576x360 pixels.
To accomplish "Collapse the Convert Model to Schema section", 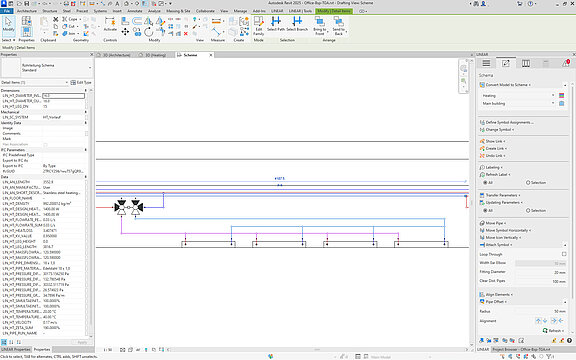I will pyautogui.click(x=565, y=85).
